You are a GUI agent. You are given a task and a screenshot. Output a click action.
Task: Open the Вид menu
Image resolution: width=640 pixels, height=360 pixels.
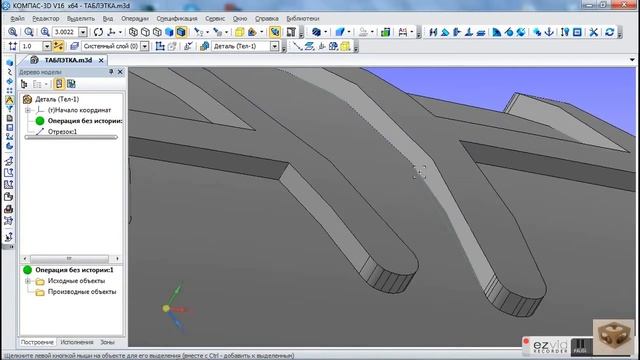coord(108,19)
